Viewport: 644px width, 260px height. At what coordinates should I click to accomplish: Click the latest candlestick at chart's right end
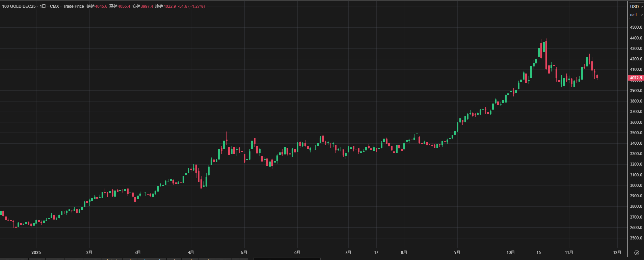click(x=597, y=77)
